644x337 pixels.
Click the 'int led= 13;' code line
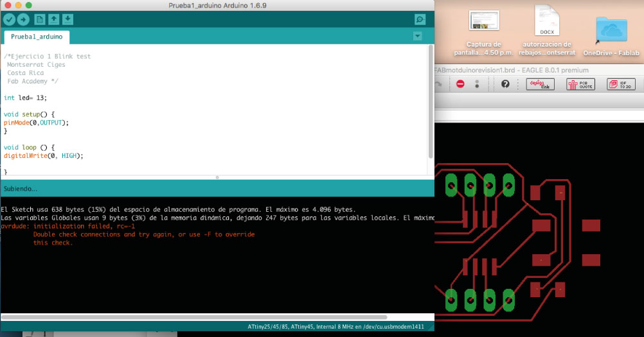coord(26,98)
